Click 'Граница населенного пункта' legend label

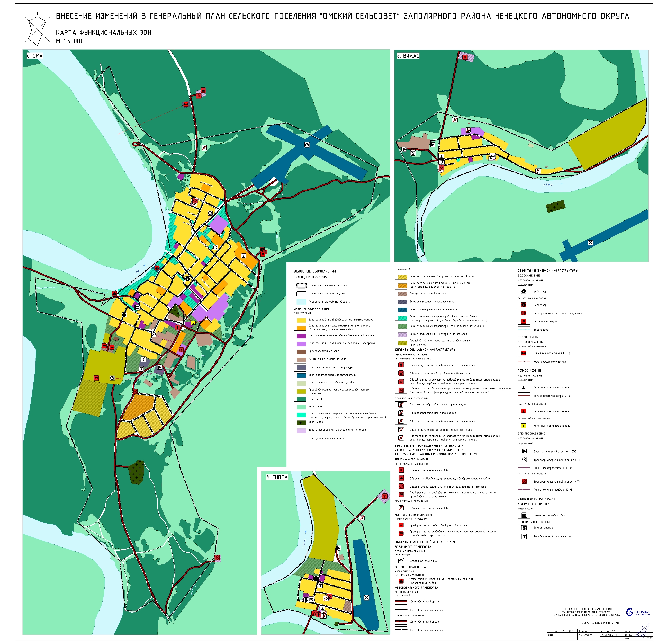tap(327, 293)
